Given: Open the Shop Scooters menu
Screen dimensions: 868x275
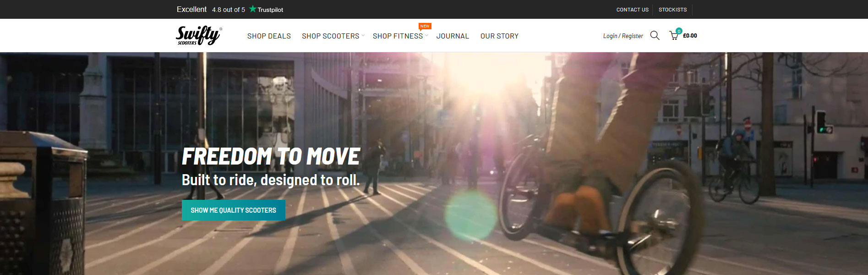Looking at the screenshot, I should (330, 36).
